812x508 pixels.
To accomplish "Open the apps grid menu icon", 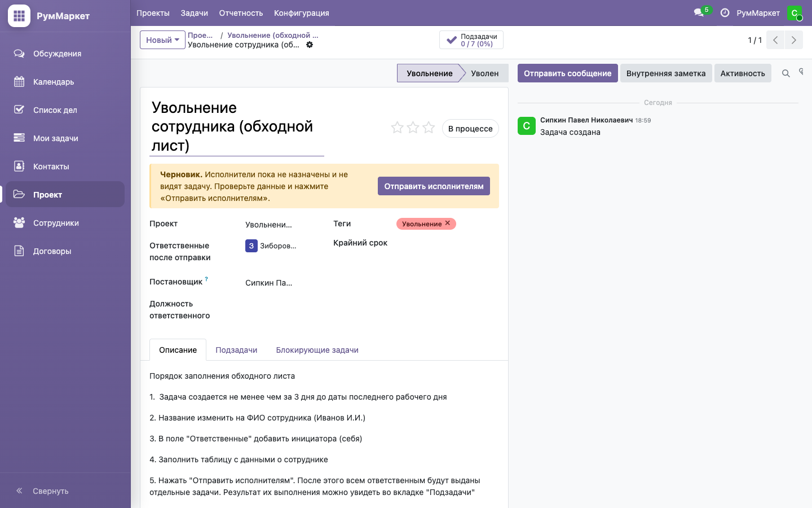I will [19, 16].
